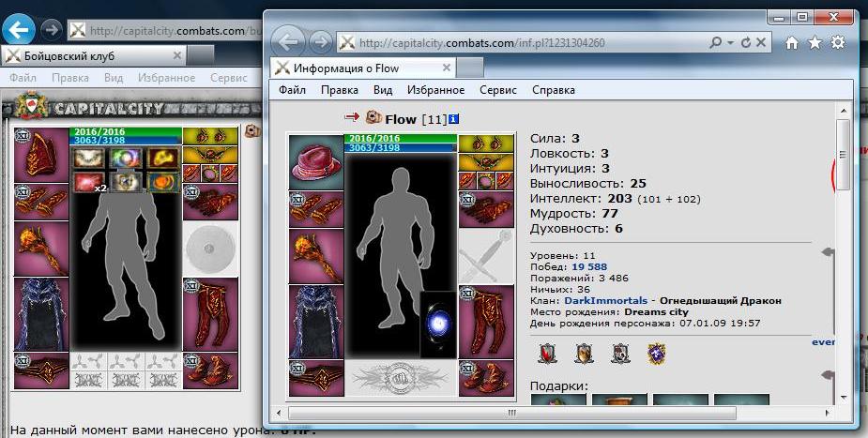Click the earrings slot in Flow info window

[x=486, y=143]
